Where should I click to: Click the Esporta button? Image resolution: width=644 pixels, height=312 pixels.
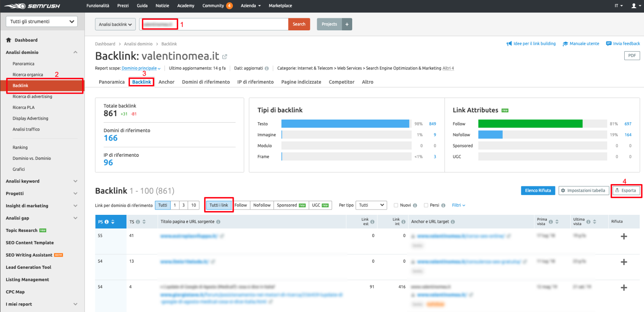point(625,191)
